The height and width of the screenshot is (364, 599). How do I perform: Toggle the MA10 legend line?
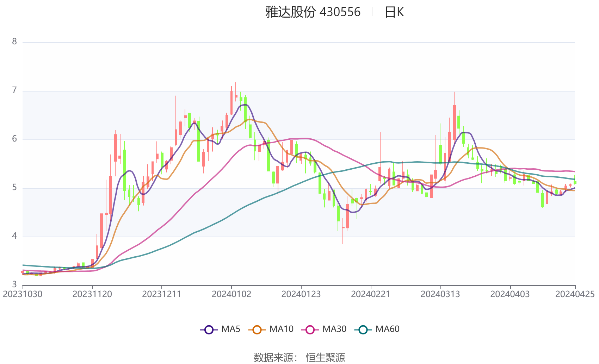pos(271,330)
